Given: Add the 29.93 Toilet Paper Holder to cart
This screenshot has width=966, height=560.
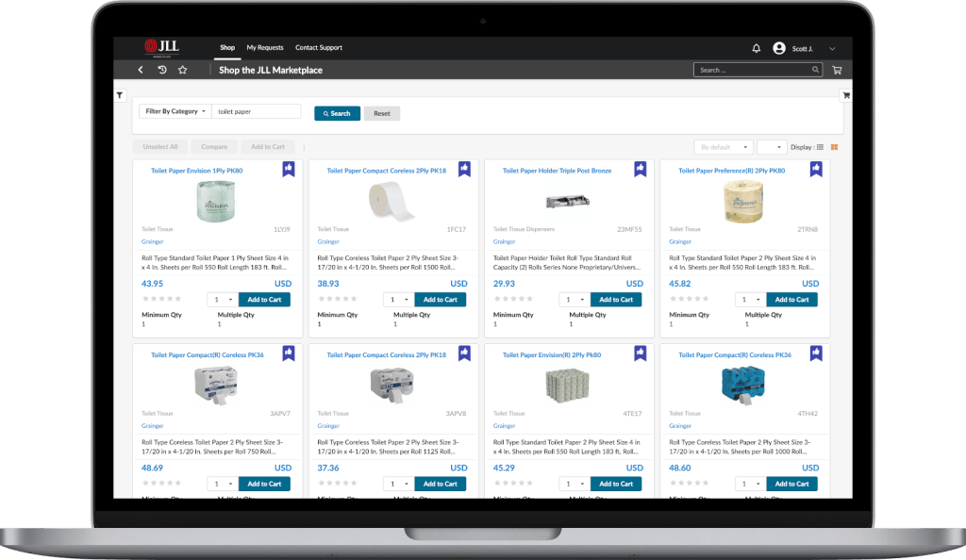Looking at the screenshot, I should 616,300.
